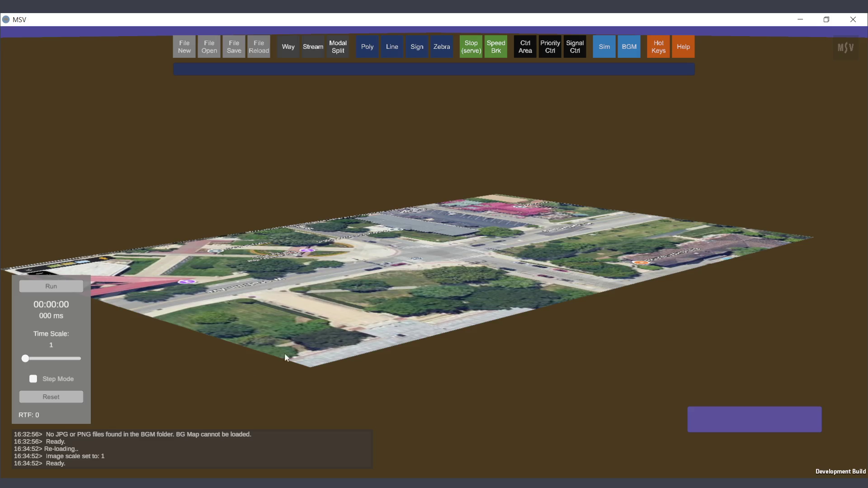Select the Zebra crossing tool
The height and width of the screenshot is (488, 868).
(442, 47)
